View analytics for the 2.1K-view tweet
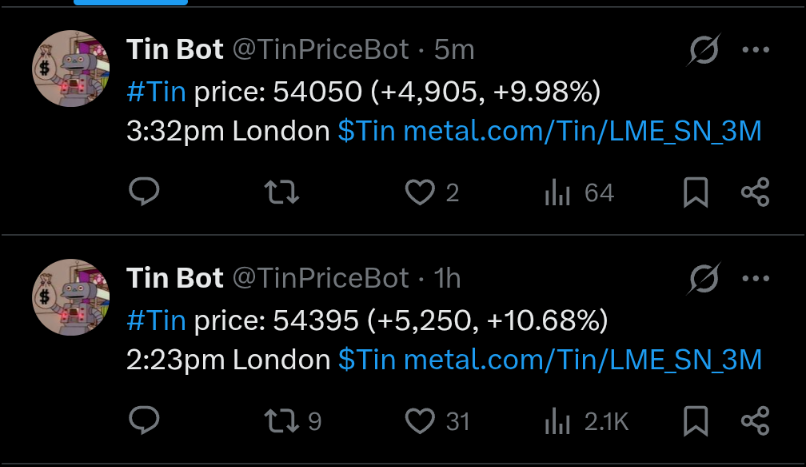The image size is (806, 467). (557, 421)
